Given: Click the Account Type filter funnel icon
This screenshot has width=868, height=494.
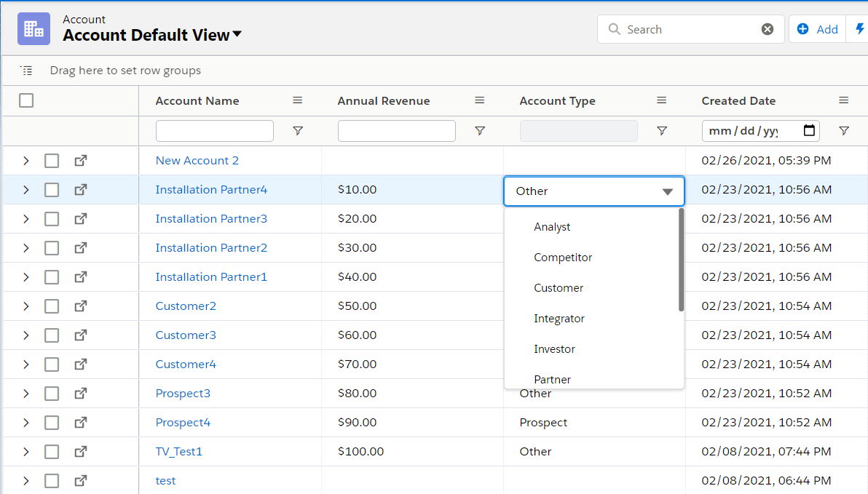Looking at the screenshot, I should point(661,131).
